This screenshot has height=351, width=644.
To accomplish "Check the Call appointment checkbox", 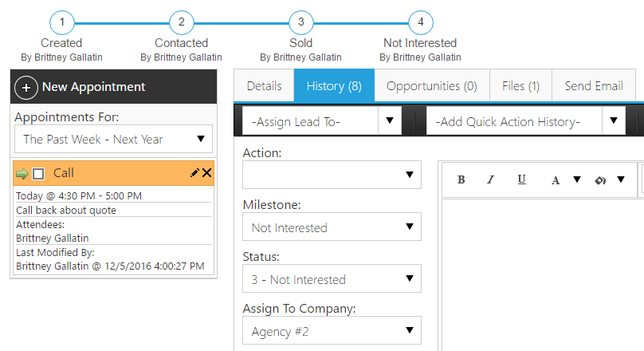I will click(x=38, y=174).
